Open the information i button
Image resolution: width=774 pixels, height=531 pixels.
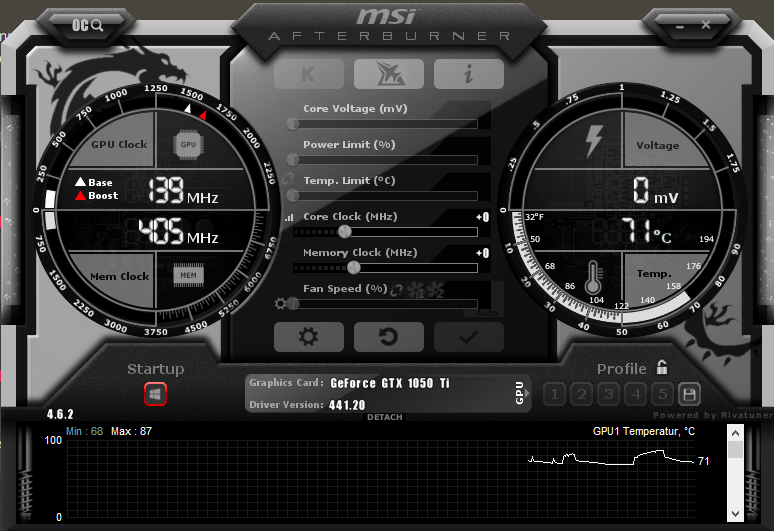(x=468, y=74)
